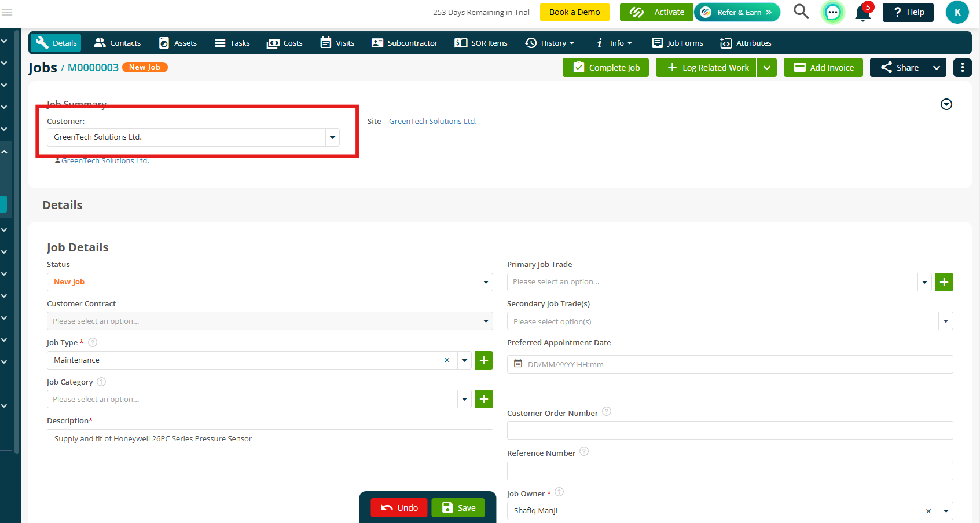This screenshot has width=980, height=523.
Task: Open the Costs tab
Action: [x=285, y=43]
